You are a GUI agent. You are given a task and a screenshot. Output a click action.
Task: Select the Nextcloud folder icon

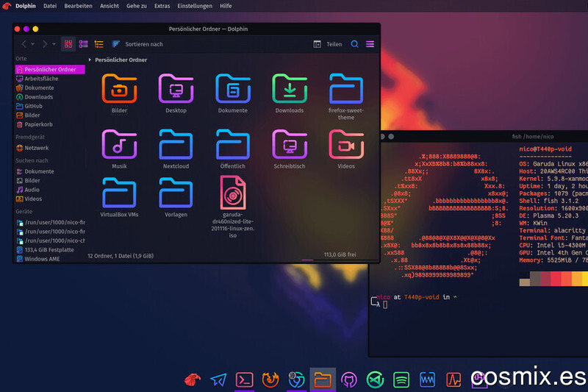[x=176, y=144]
